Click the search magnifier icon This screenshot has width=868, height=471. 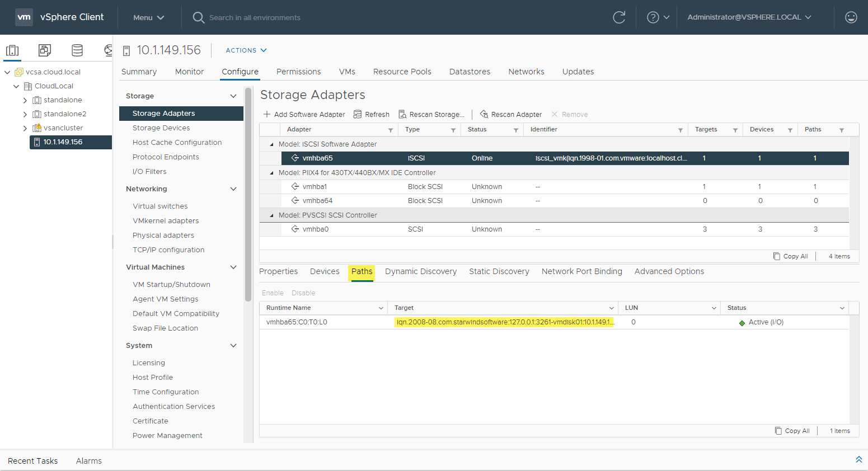[198, 17]
